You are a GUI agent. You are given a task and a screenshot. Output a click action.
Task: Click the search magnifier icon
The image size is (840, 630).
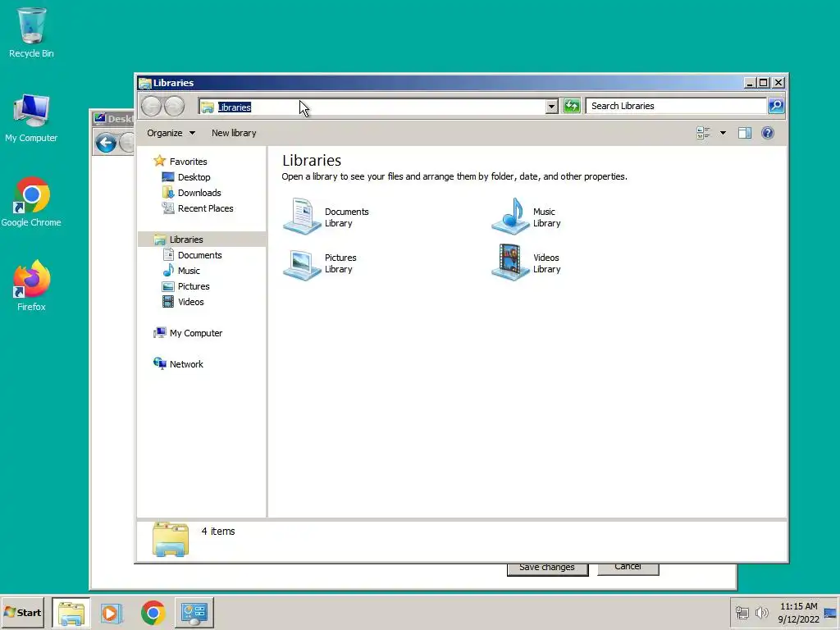776,106
